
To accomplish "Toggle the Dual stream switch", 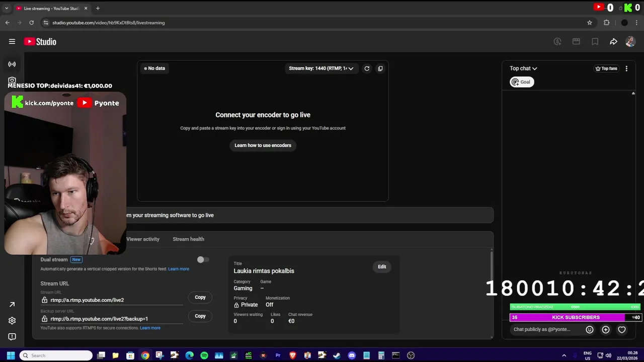I will pyautogui.click(x=203, y=259).
